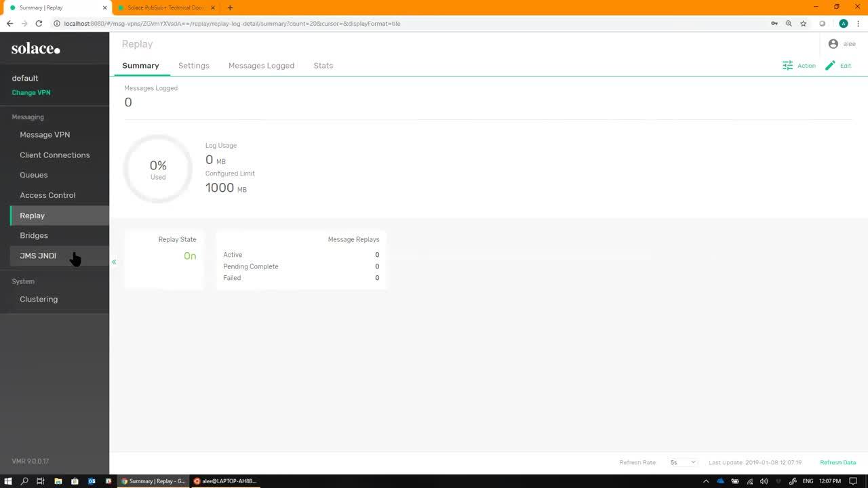This screenshot has width=868, height=488.
Task: Click the zoom magnifier icon in address bar
Action: click(x=789, y=23)
